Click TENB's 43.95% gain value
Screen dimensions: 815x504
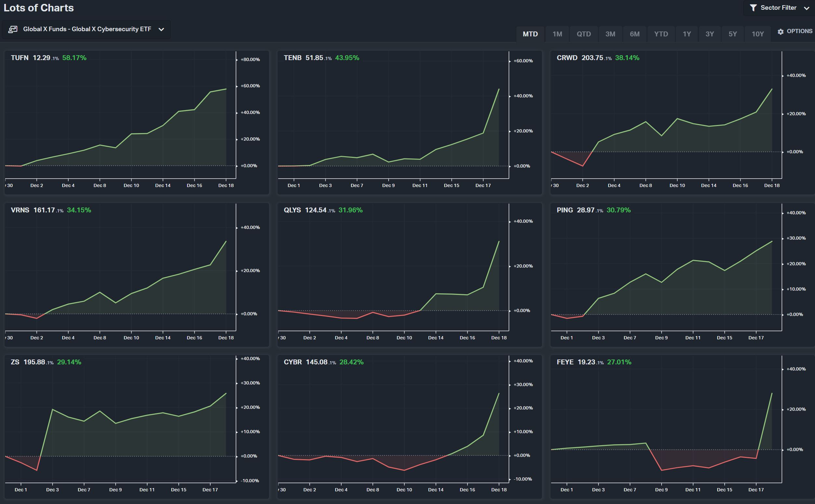[x=347, y=58]
